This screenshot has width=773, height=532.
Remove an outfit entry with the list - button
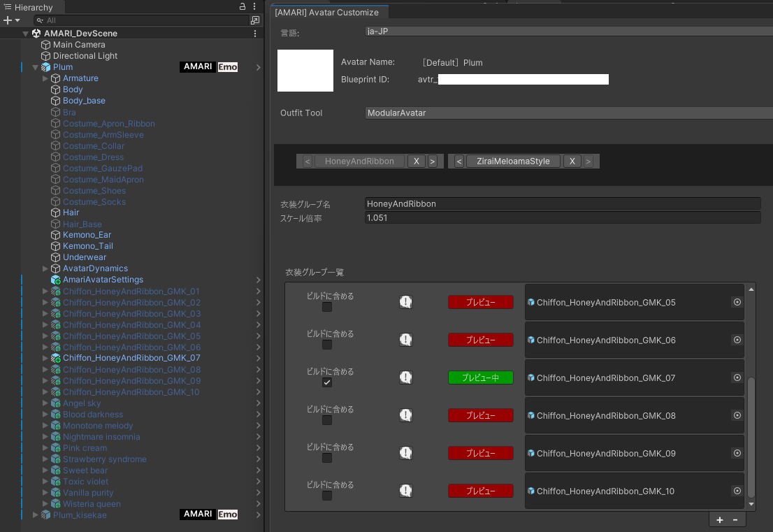click(x=735, y=520)
